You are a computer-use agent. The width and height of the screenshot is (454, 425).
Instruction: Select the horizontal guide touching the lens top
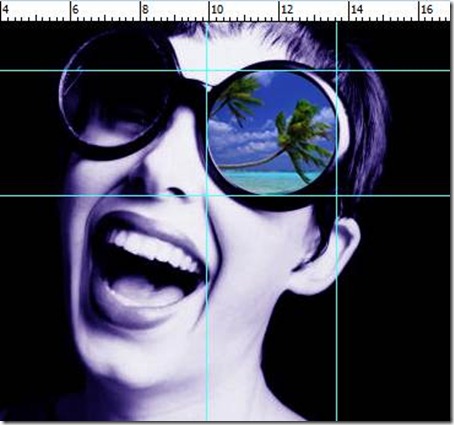tap(225, 70)
